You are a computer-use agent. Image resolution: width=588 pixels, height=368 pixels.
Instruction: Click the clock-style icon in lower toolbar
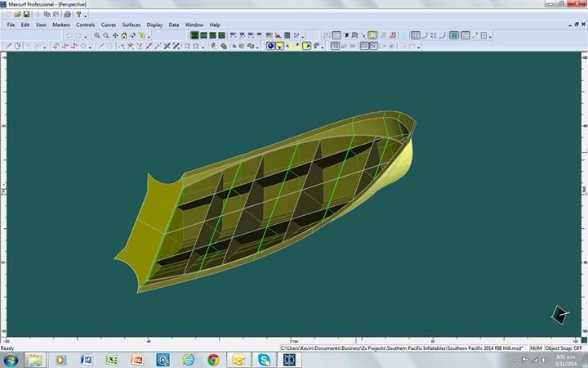tap(17, 46)
